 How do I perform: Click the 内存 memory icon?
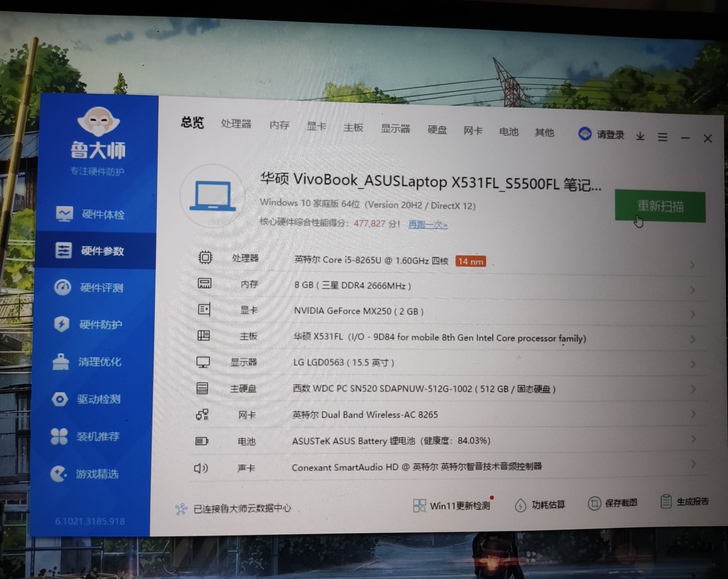coord(205,283)
